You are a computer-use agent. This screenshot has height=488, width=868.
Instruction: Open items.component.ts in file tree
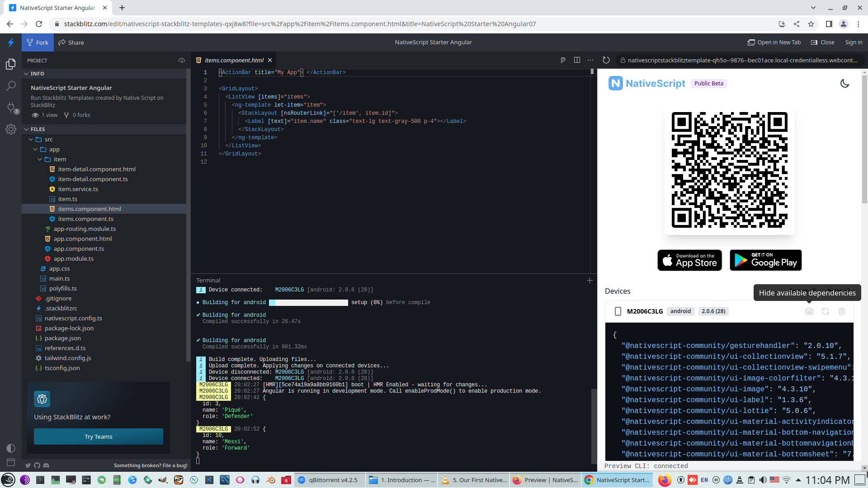(x=85, y=219)
